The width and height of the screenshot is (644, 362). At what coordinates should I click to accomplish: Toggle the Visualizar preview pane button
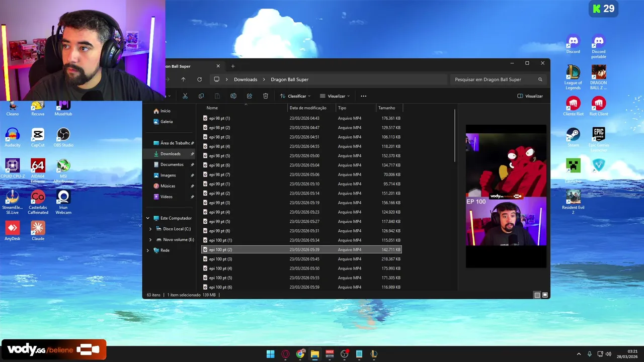(x=530, y=96)
